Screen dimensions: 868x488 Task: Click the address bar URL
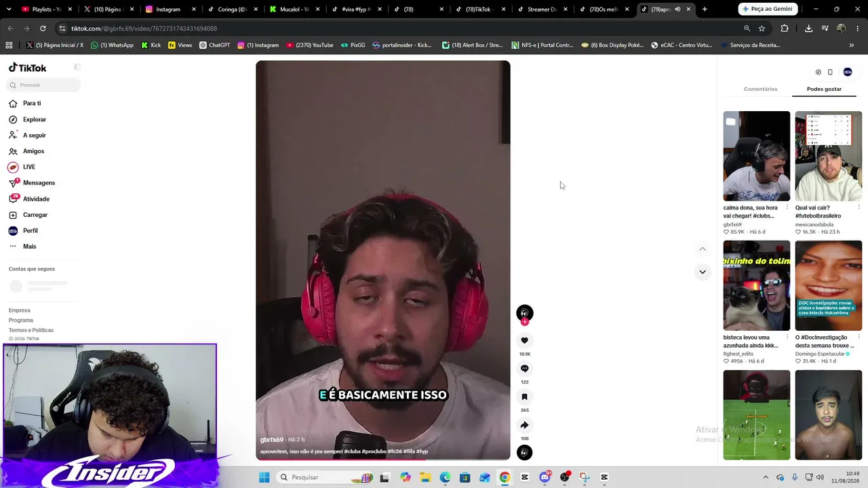point(144,28)
